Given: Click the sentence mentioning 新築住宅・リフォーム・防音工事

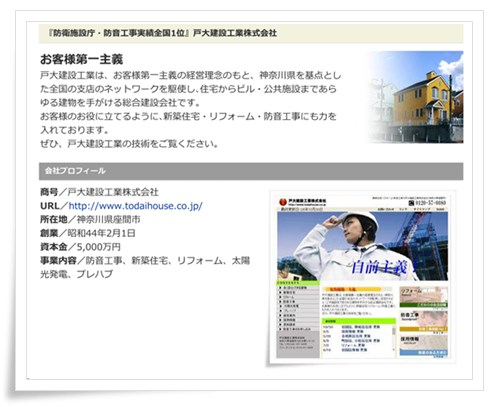Looking at the screenshot, I should point(188,123).
